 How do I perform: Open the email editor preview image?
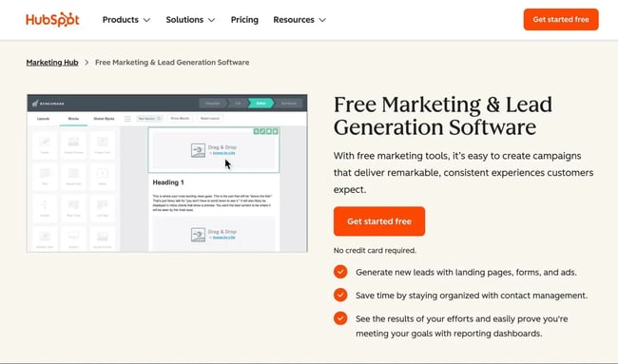pyautogui.click(x=167, y=173)
